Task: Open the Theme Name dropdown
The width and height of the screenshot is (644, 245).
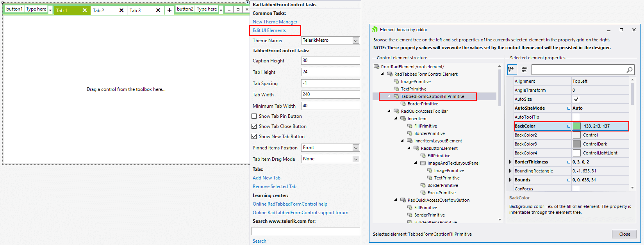Action: pos(356,41)
